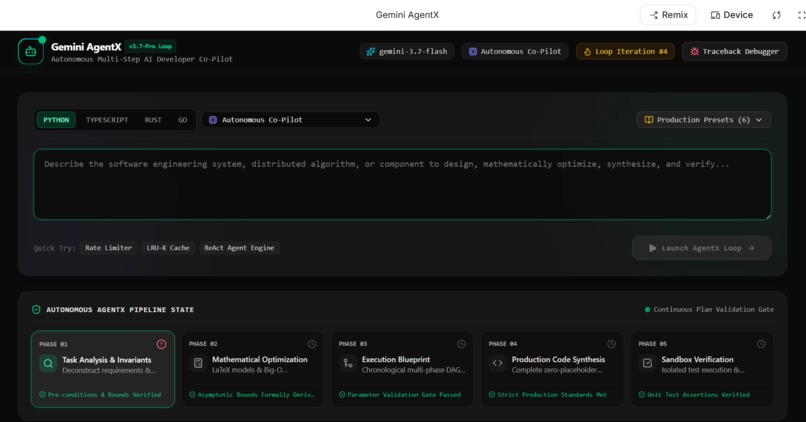
Task: Click the branch icon in Execution Blueprint
Action: pyautogui.click(x=348, y=363)
